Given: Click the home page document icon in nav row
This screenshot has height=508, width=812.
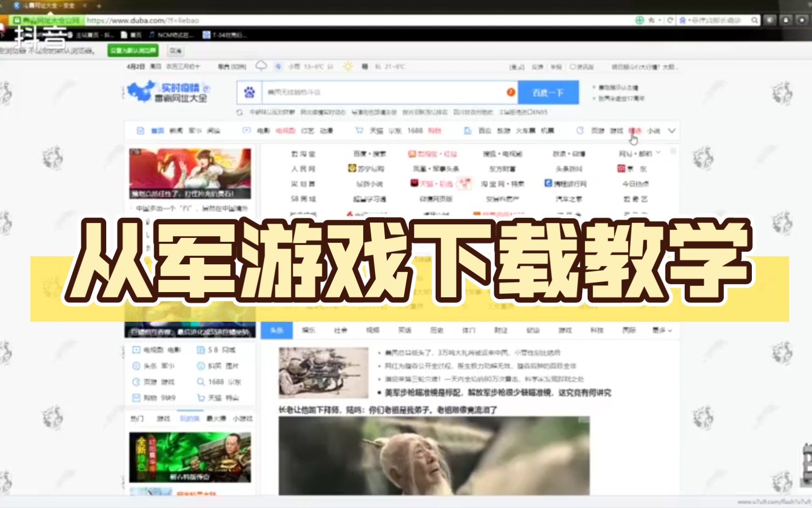Looking at the screenshot, I should tap(140, 130).
